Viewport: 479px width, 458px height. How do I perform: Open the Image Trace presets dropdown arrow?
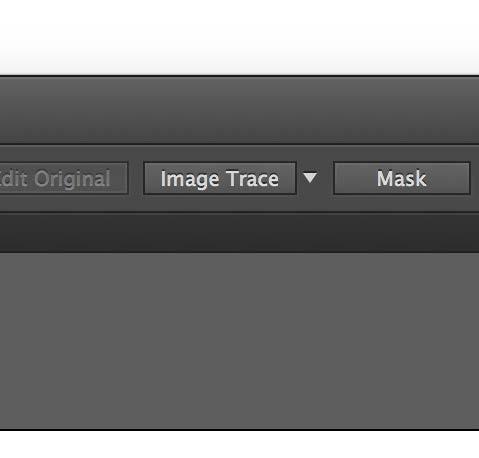[x=310, y=177]
